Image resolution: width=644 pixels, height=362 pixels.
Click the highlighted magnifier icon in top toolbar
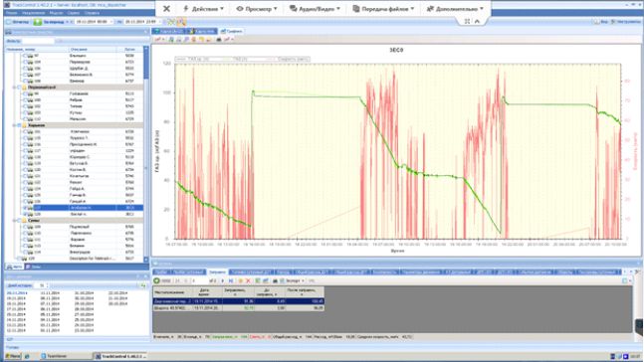[x=181, y=21]
